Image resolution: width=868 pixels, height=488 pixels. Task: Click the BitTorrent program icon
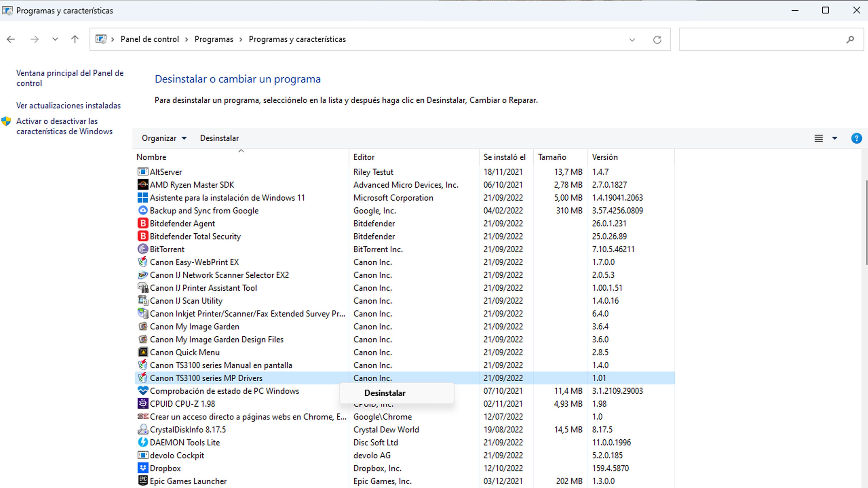click(x=143, y=249)
